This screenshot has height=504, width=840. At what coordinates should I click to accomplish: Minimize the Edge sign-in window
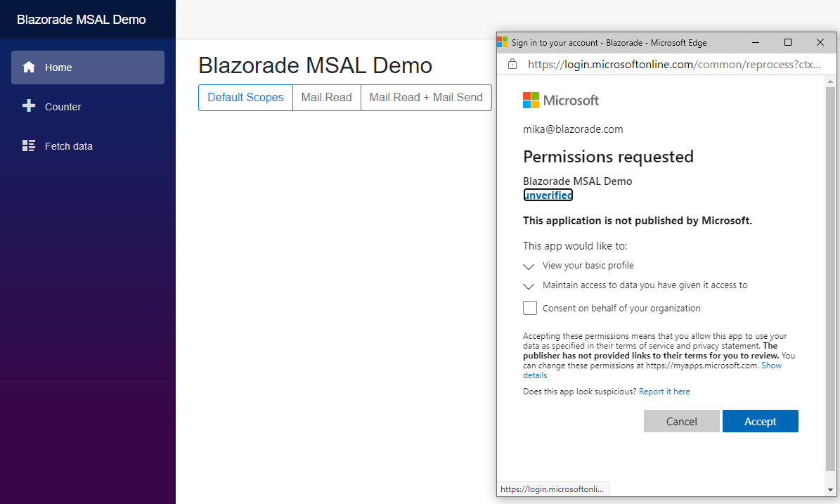pyautogui.click(x=756, y=42)
